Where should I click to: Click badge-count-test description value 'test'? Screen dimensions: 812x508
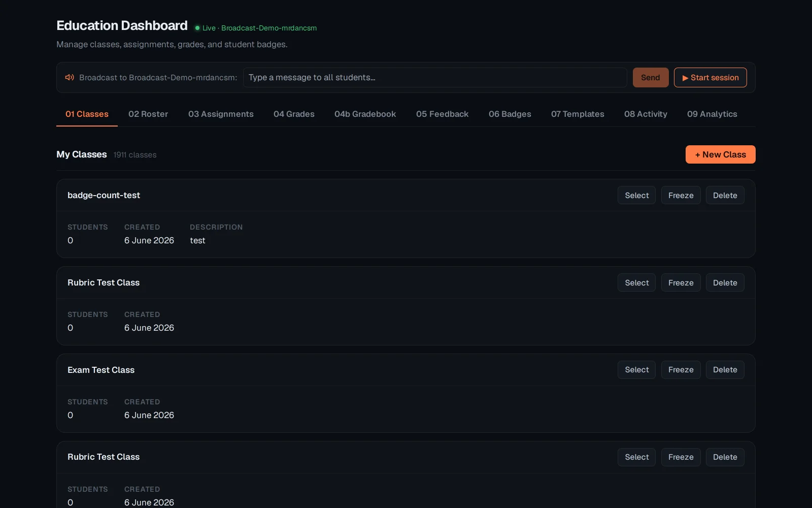click(197, 240)
